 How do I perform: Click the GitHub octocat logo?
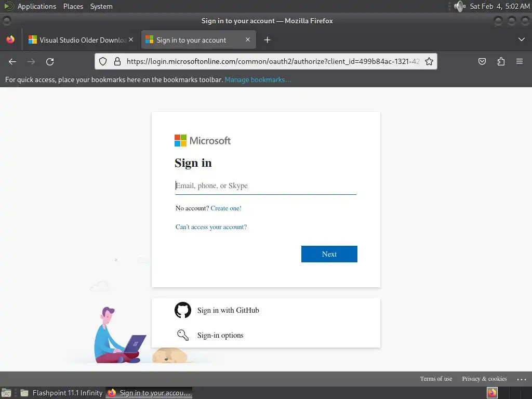183,310
